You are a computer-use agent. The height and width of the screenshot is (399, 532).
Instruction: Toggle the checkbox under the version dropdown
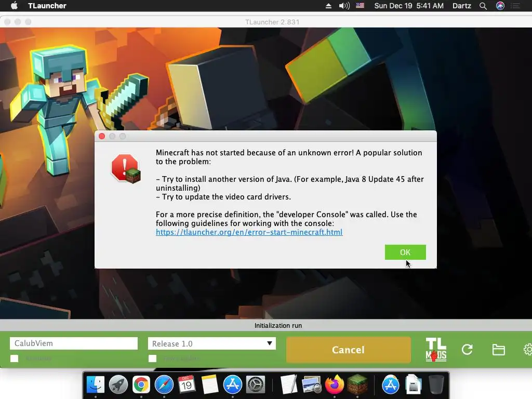[x=153, y=358]
